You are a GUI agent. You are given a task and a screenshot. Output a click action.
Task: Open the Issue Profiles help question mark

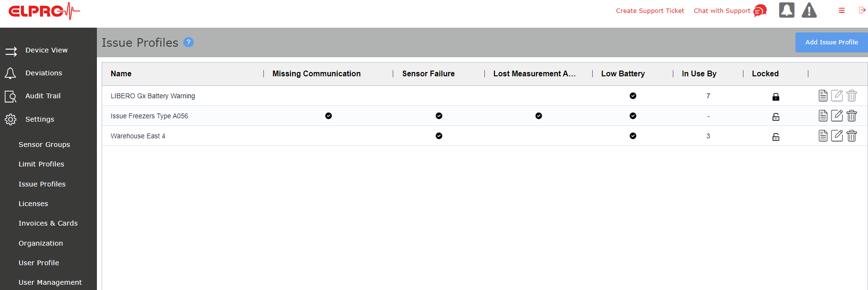(188, 42)
